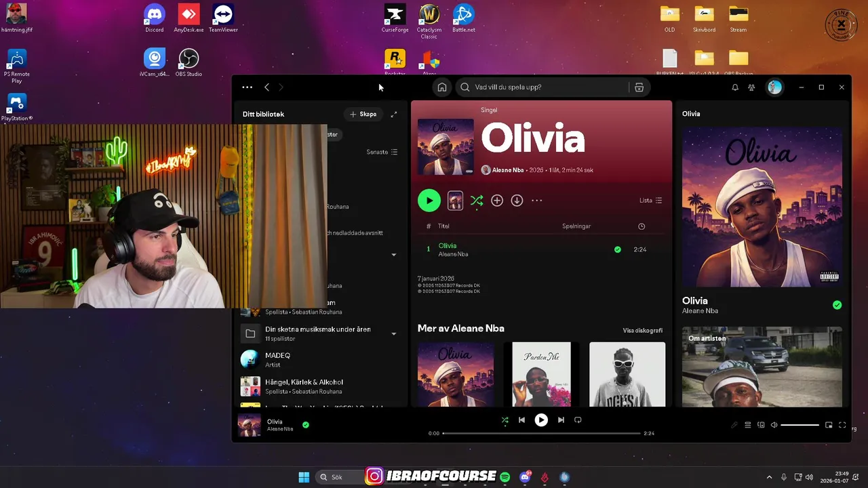Open the 'Pardon Me' release card

(541, 374)
